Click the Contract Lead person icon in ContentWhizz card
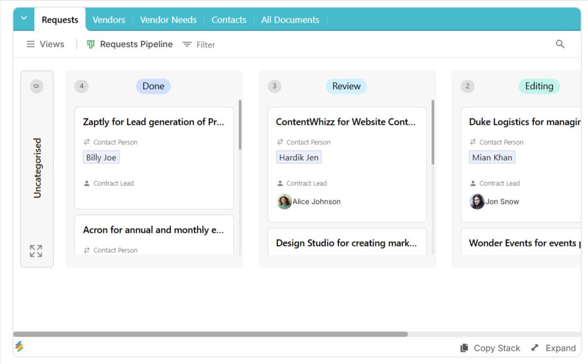 pos(280,183)
